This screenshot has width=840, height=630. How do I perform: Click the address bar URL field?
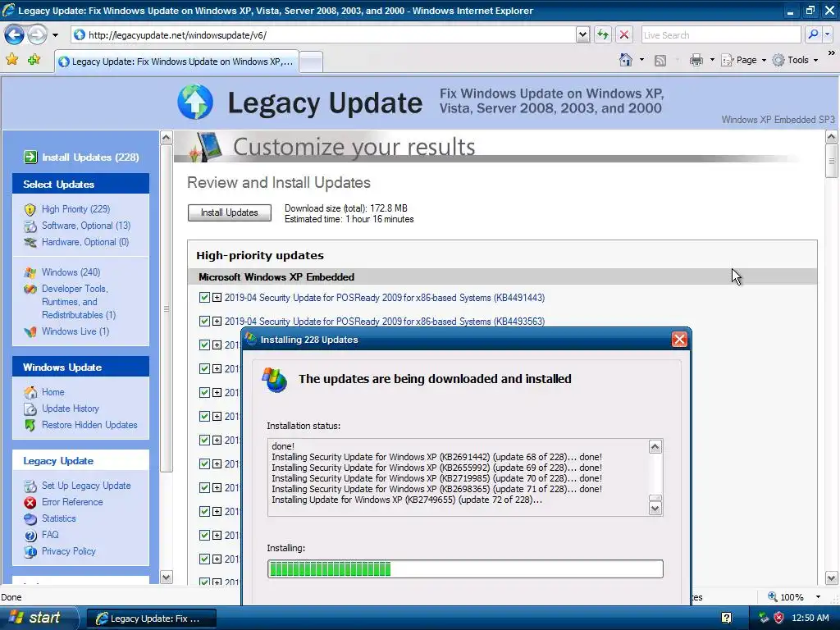click(x=323, y=34)
